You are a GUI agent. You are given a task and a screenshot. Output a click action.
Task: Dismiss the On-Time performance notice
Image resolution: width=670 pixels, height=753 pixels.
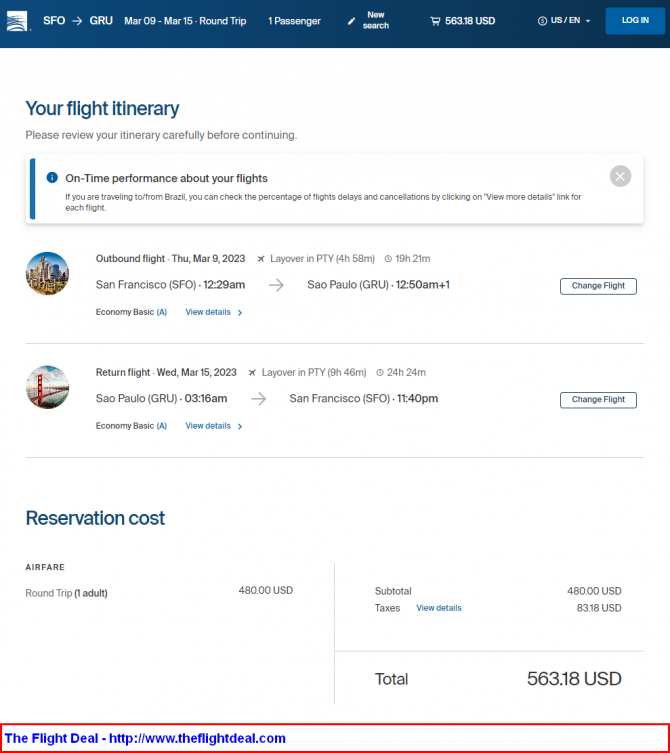click(x=620, y=177)
